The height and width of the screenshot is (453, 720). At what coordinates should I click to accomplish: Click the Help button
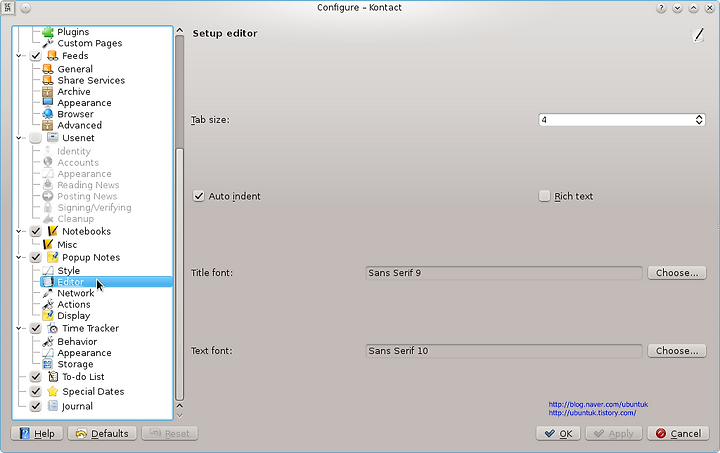coord(37,433)
